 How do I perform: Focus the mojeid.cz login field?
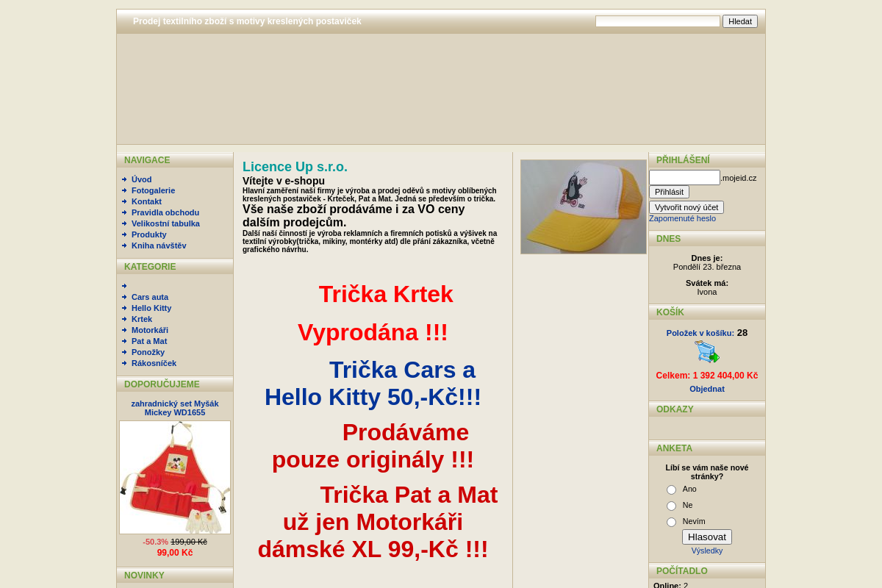tap(684, 177)
